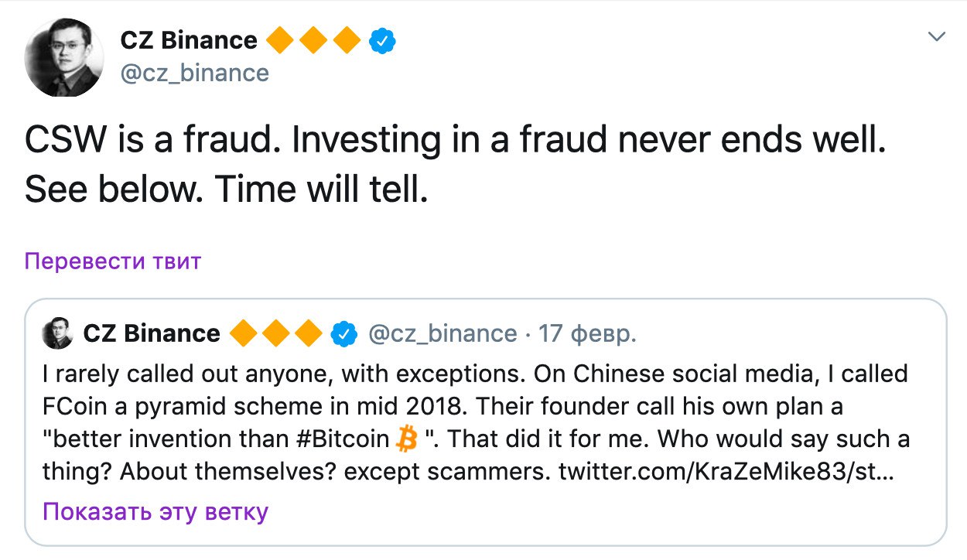Click 'Показать эту ветку' to show thread
Image resolution: width=967 pixels, height=560 pixels.
155,511
